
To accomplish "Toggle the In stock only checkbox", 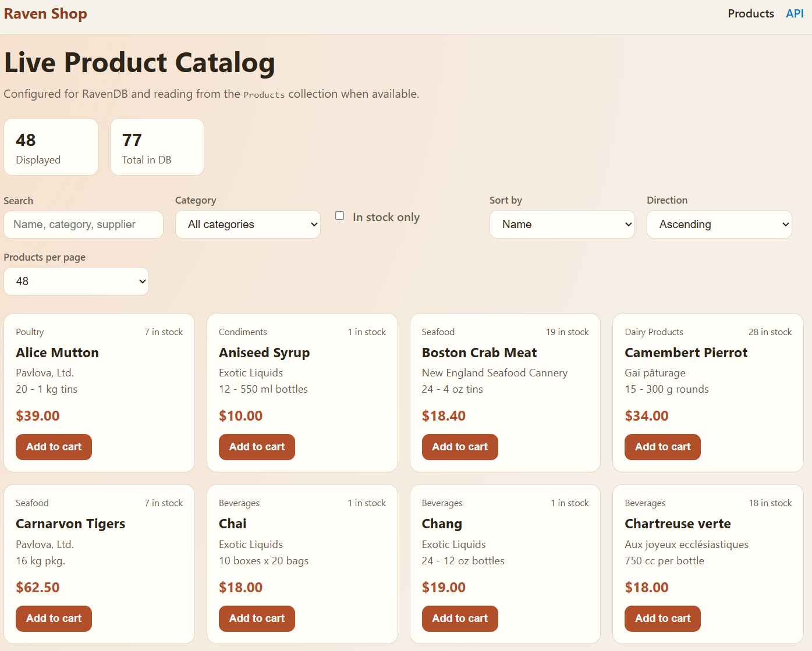I will [x=340, y=216].
